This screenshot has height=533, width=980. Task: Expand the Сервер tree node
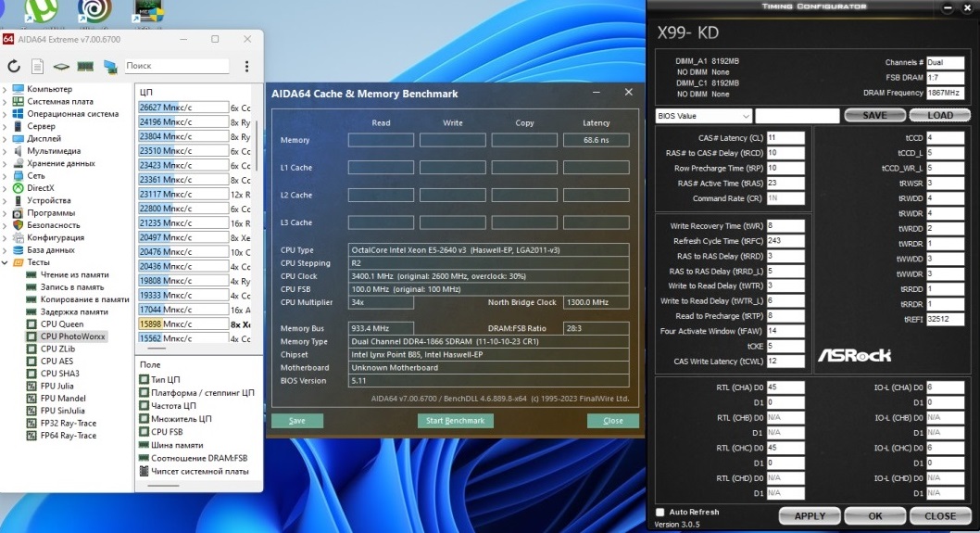[5, 126]
